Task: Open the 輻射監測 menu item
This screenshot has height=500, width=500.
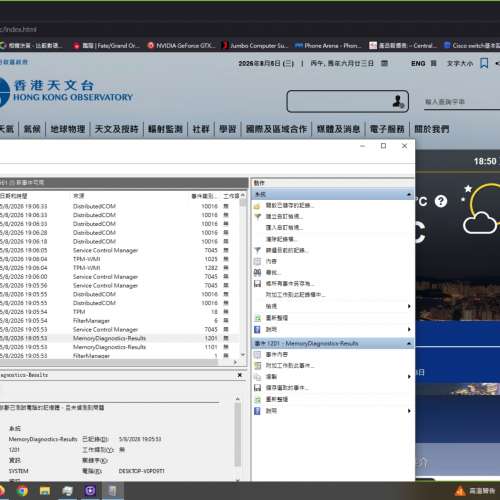Action: (x=165, y=129)
